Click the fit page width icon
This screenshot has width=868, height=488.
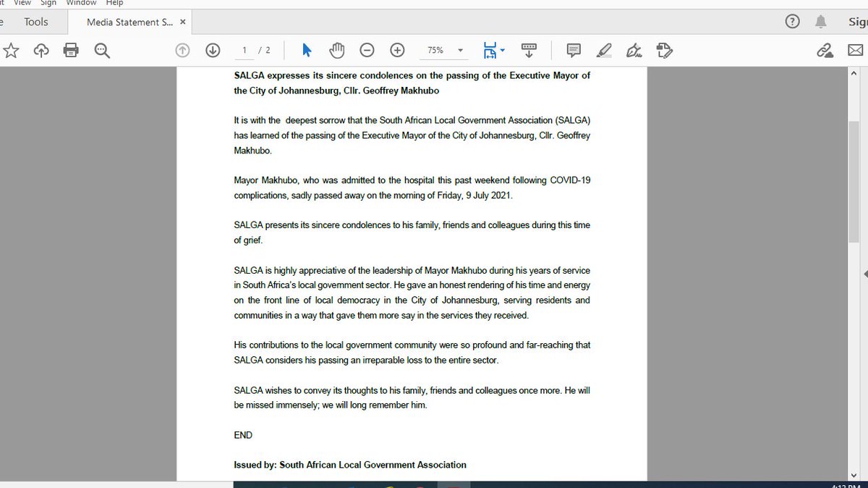[x=490, y=50]
